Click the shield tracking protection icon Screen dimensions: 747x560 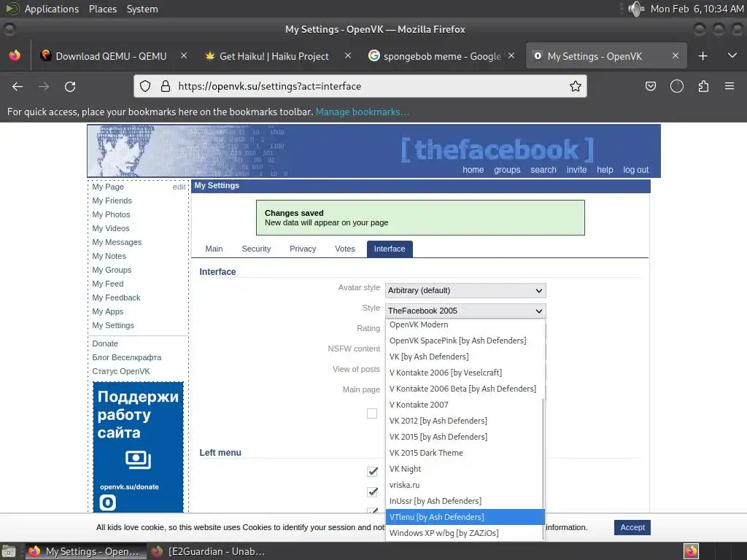click(145, 86)
